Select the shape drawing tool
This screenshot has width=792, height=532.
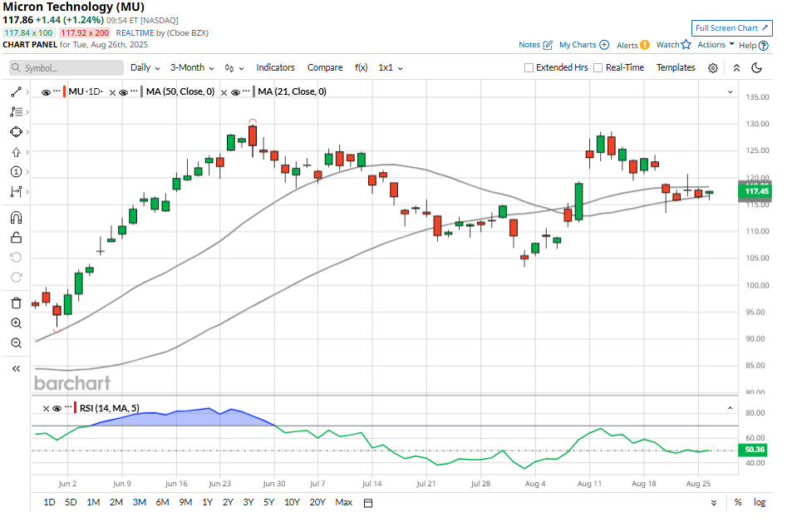[16, 132]
